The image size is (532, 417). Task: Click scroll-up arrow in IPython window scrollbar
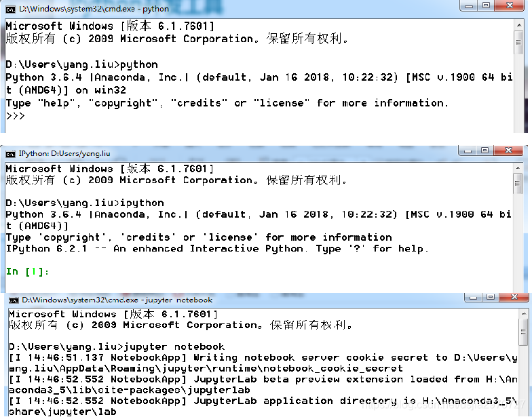tap(518, 168)
